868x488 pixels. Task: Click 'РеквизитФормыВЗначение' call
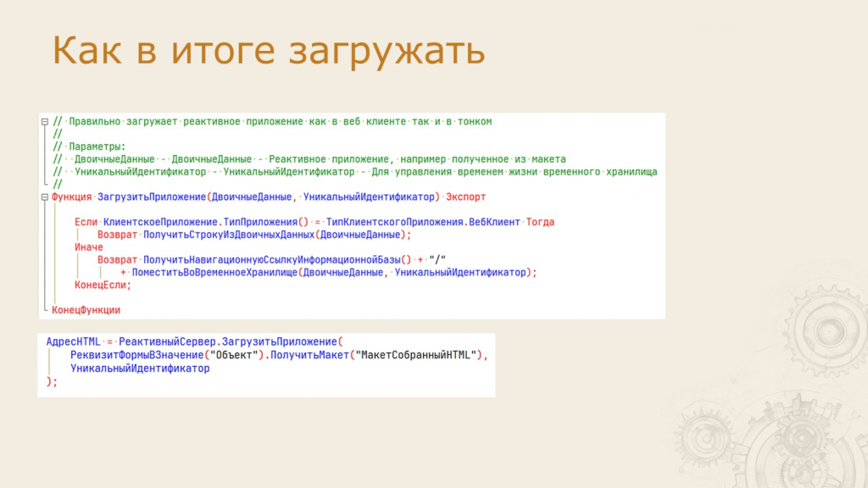point(136,355)
